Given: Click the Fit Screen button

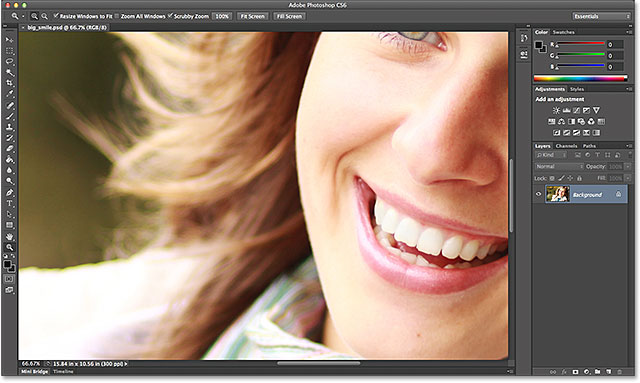Looking at the screenshot, I should 253,16.
